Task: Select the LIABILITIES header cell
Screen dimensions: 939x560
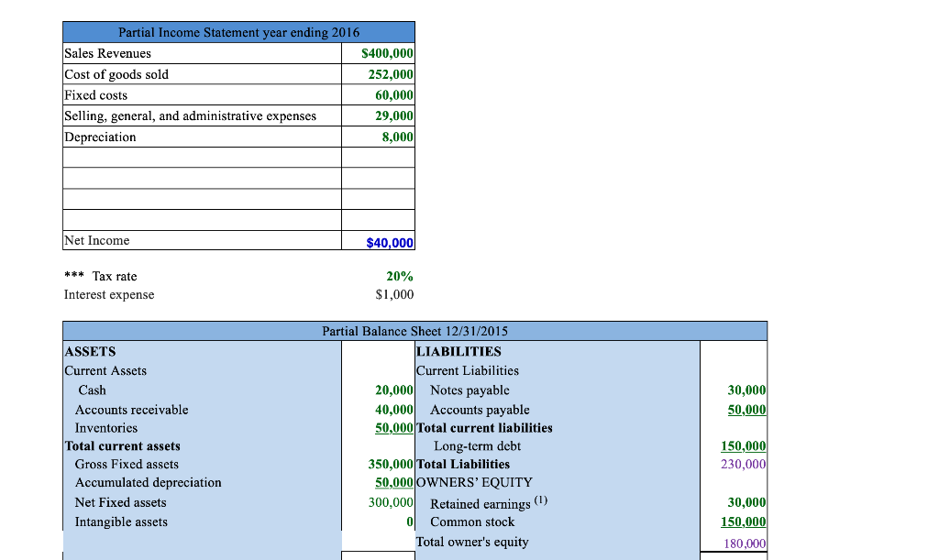Action: pos(458,351)
